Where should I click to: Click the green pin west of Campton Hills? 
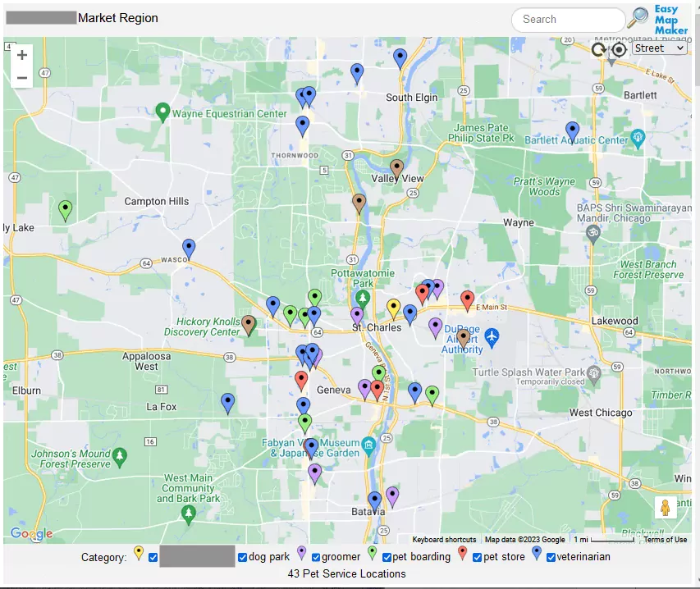pyautogui.click(x=66, y=209)
